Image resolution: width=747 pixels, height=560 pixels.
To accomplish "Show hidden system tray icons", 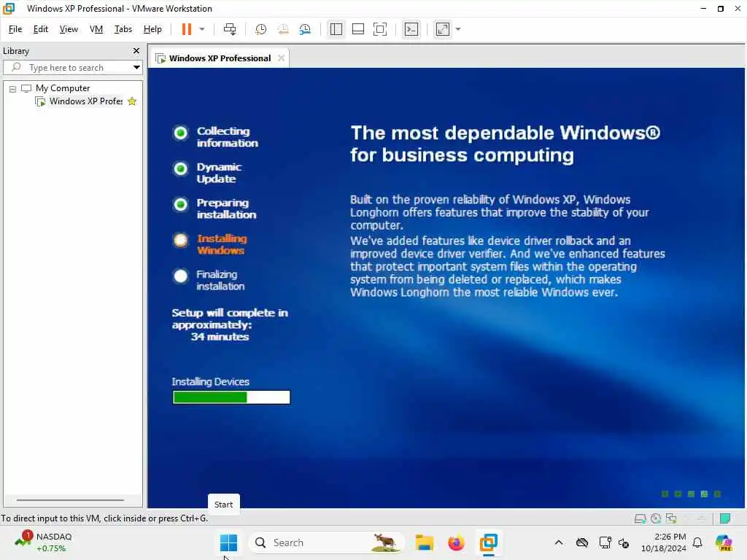I will [x=558, y=542].
